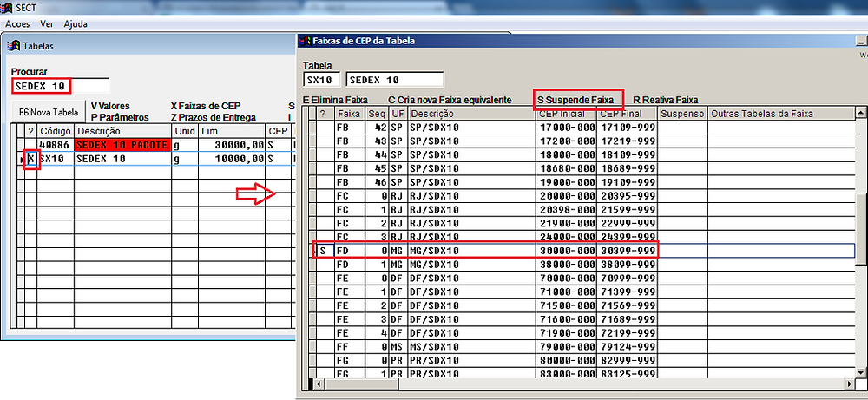Viewport: 868px width, 400px height.
Task: Click the CEP Final column header
Action: coord(627,114)
